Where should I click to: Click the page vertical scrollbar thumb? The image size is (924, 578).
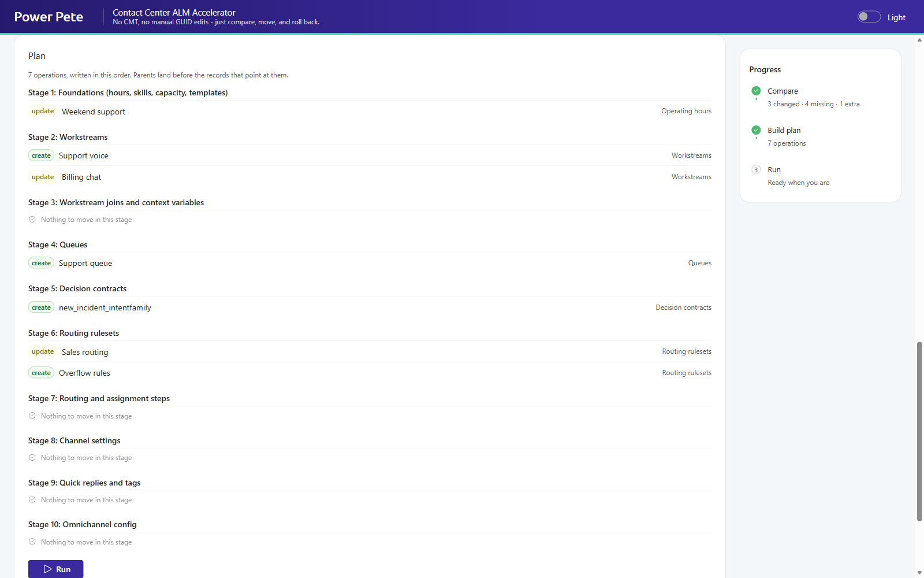click(919, 432)
